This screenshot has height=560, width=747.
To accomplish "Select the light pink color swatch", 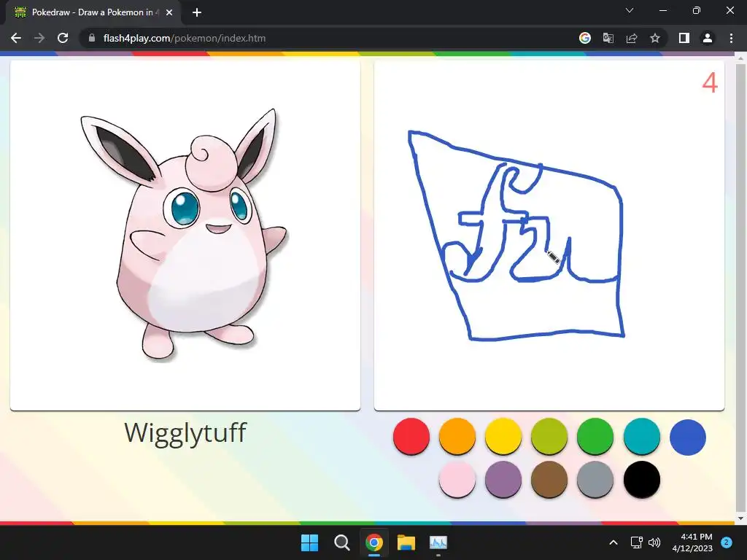I will [x=457, y=479].
